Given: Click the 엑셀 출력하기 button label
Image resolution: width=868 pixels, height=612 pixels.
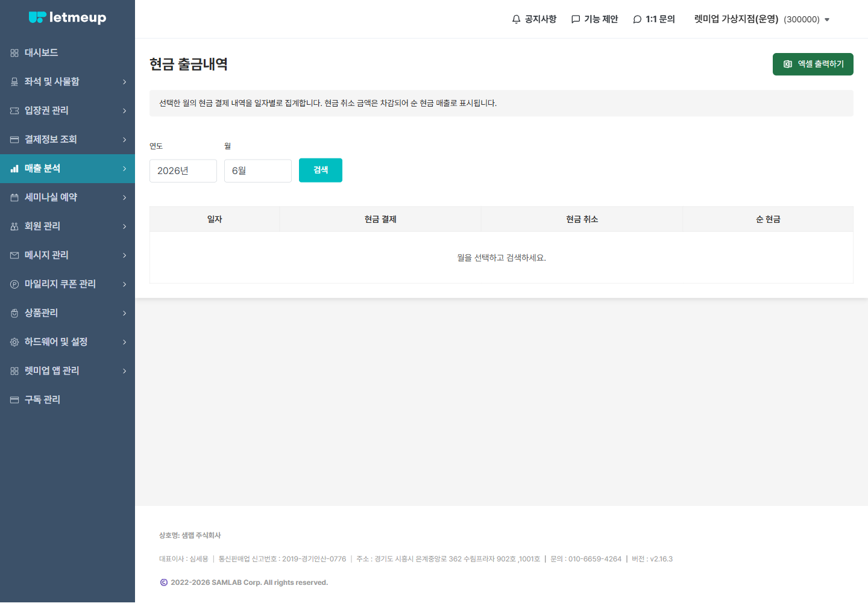Looking at the screenshot, I should 821,64.
